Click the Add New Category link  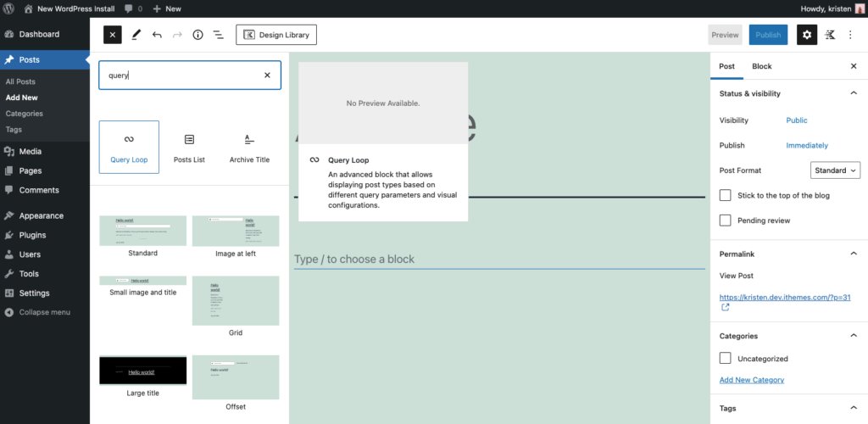point(751,380)
